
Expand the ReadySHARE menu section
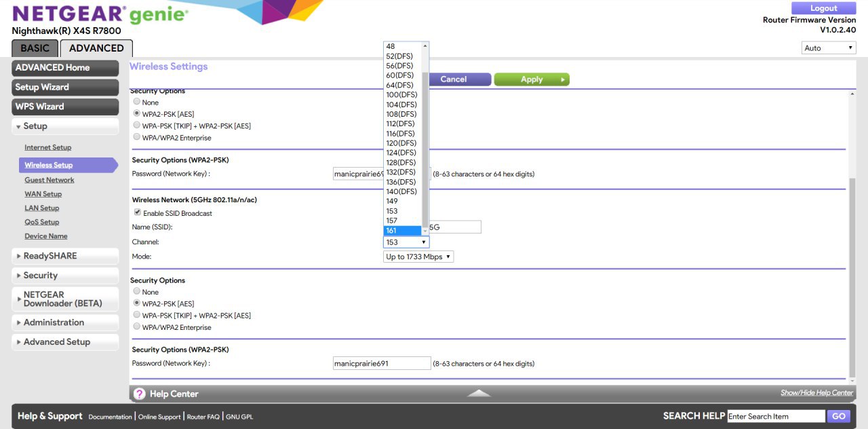[65, 256]
